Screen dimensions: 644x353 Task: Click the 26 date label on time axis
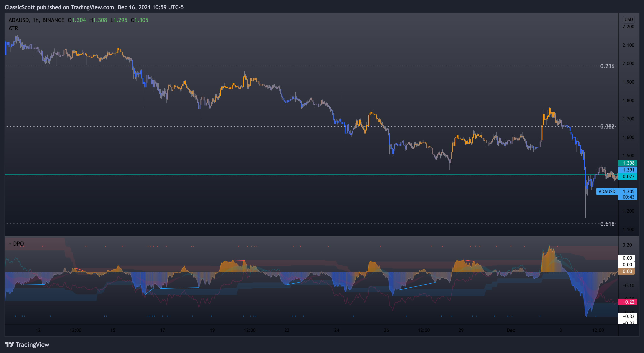(x=386, y=330)
